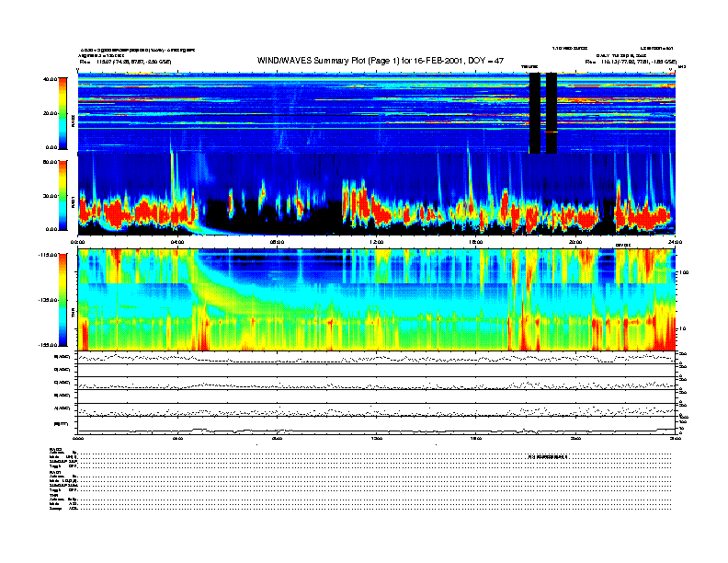Click the 30.00 label on RAD1 scale
Image resolution: width=728 pixels, height=563 pixels.
50,196
